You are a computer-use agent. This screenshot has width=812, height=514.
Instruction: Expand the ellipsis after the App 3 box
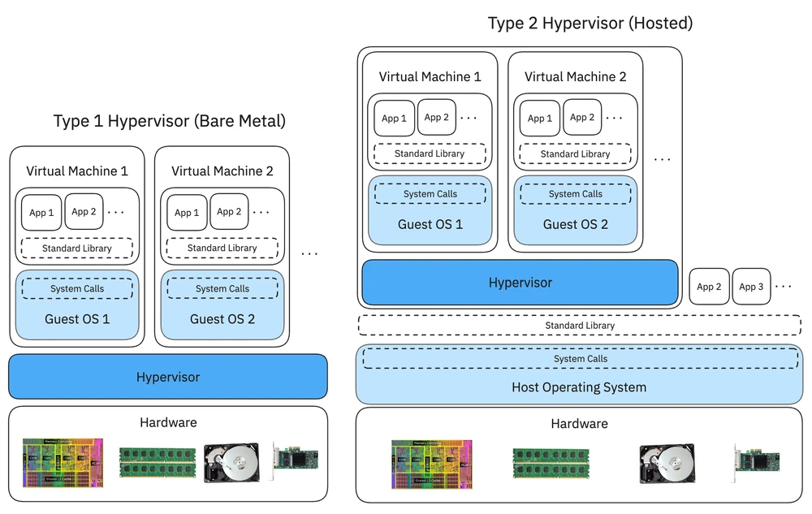tap(783, 286)
